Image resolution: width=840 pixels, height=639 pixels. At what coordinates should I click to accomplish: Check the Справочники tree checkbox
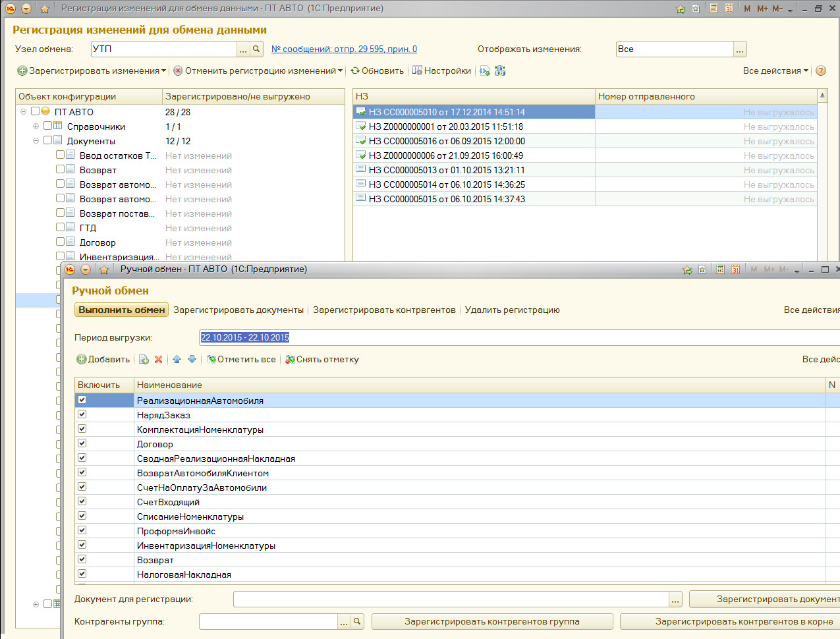(47, 126)
